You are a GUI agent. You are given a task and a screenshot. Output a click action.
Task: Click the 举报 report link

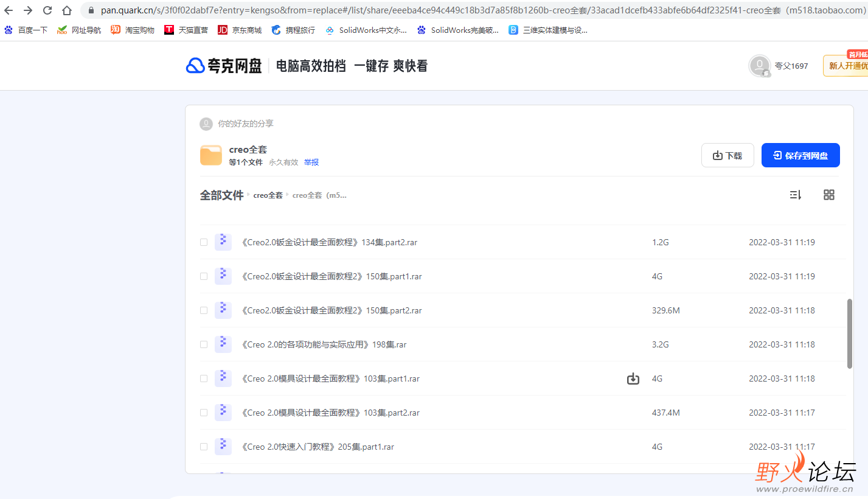click(x=311, y=162)
